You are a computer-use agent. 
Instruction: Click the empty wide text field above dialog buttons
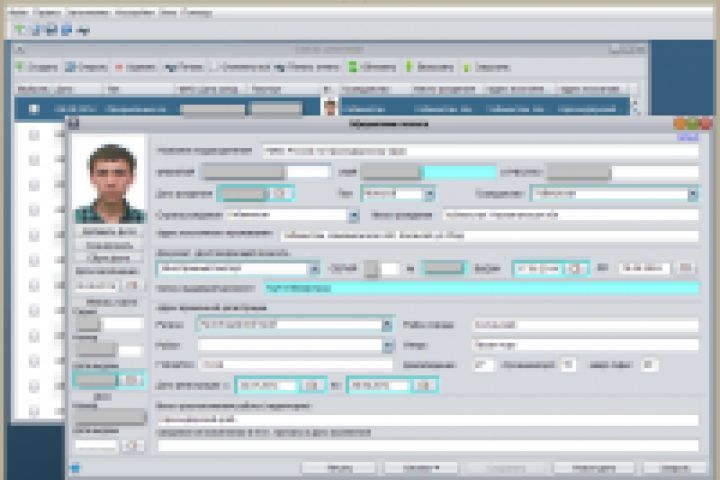(x=428, y=445)
